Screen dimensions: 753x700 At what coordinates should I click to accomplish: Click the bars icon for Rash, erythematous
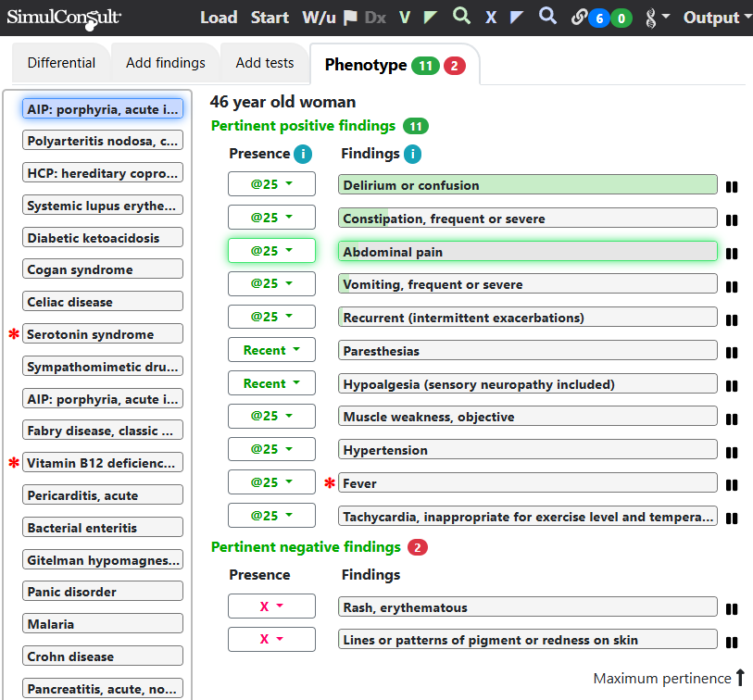click(732, 609)
